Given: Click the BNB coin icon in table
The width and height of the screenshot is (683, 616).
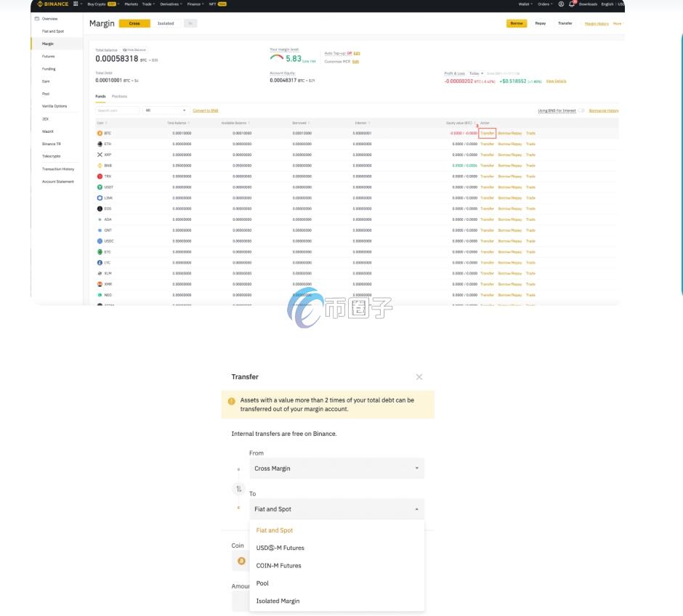Looking at the screenshot, I should [100, 166].
